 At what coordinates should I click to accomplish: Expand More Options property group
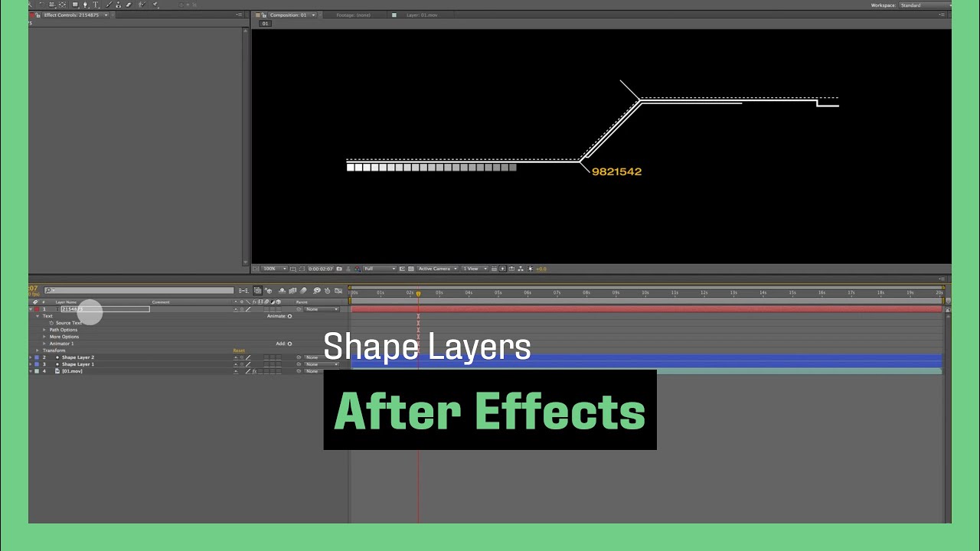pos(44,337)
